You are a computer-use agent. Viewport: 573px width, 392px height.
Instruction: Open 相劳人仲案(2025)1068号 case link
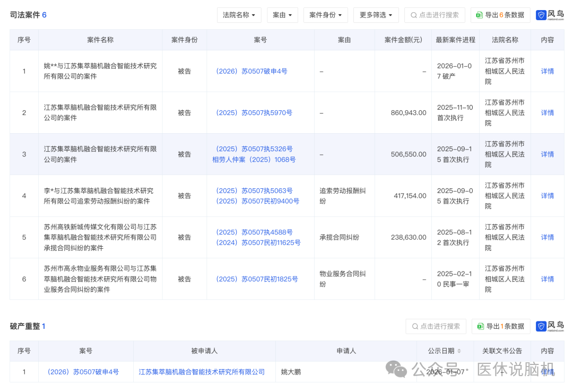pos(254,160)
